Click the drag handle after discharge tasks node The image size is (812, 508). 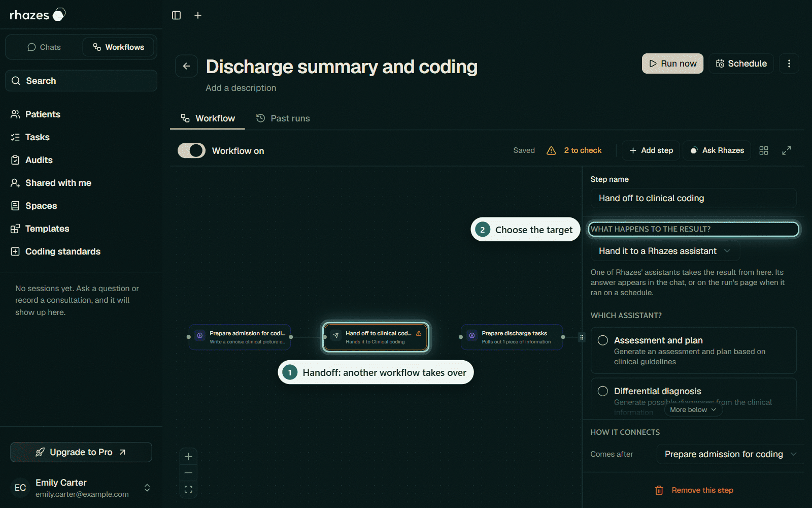click(582, 337)
